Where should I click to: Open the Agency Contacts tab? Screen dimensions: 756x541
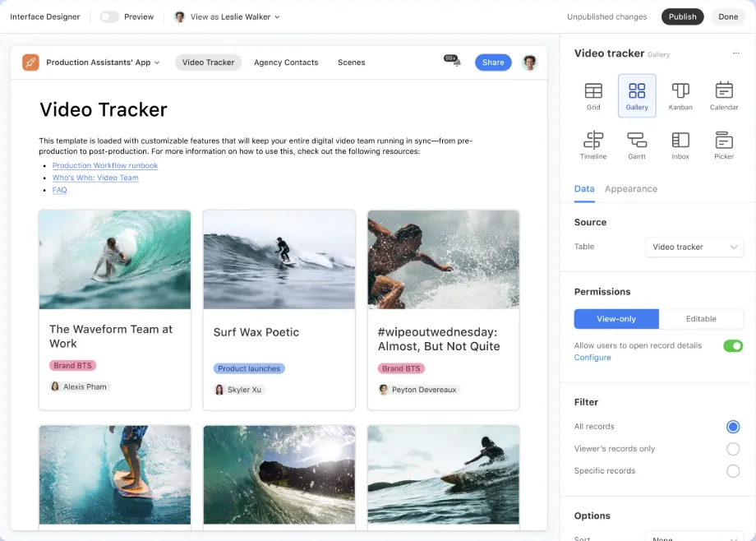[286, 62]
